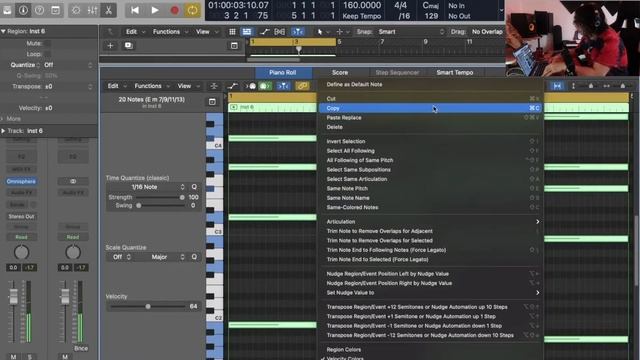Toggle green MIDI Out button in piano roll
Image resolution: width=640 pixels, height=360 pixels.
(x=265, y=86)
